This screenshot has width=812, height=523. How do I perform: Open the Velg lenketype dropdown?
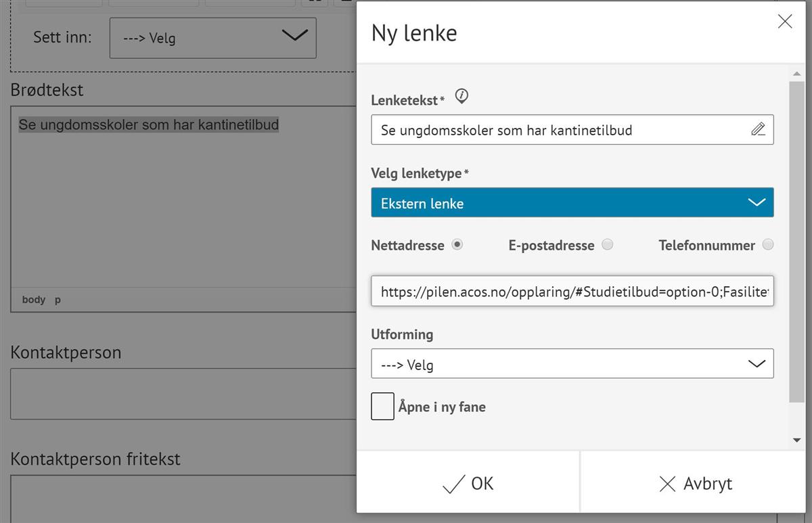pos(572,203)
